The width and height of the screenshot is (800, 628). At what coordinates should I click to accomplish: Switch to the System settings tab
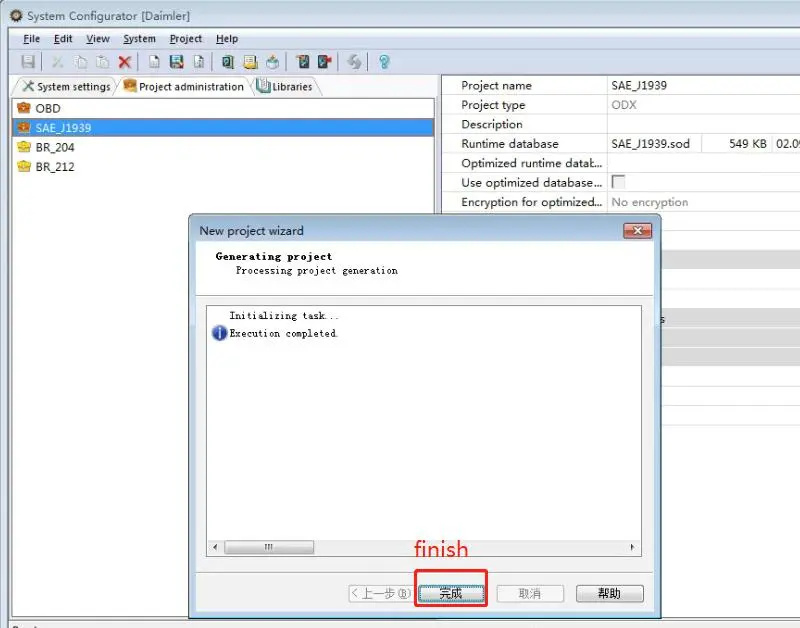pyautogui.click(x=66, y=87)
